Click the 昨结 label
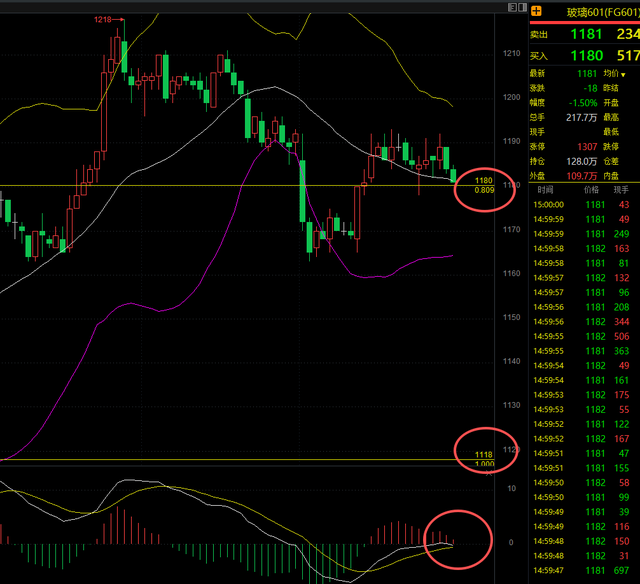The width and height of the screenshot is (640, 584). 611,88
